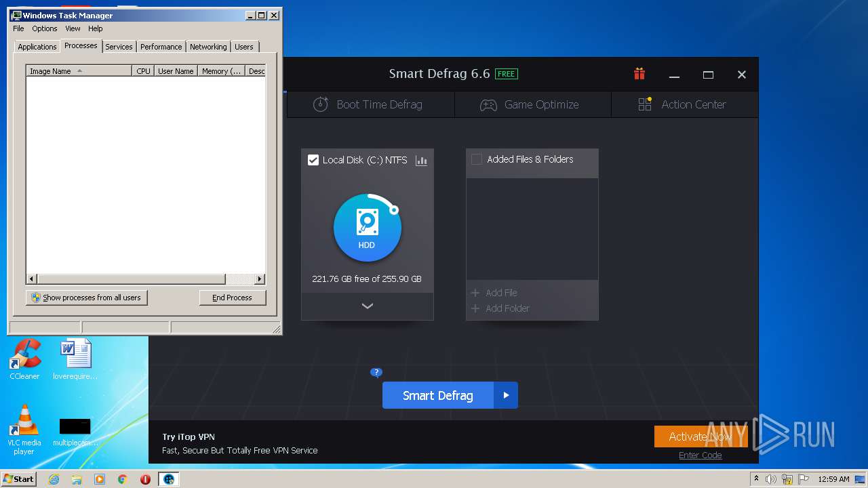Sort by the Image Name column header

pyautogui.click(x=79, y=70)
